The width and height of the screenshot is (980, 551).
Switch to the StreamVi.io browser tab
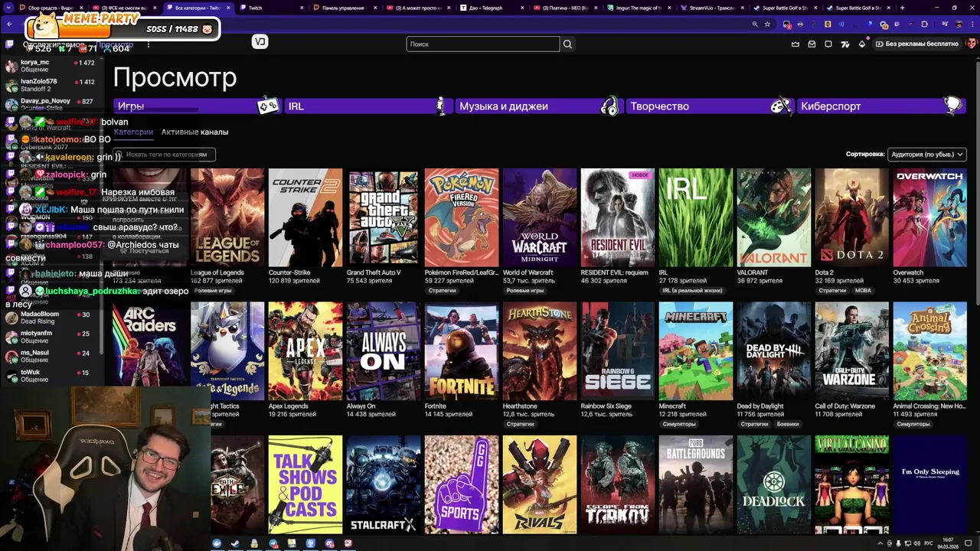pos(710,8)
